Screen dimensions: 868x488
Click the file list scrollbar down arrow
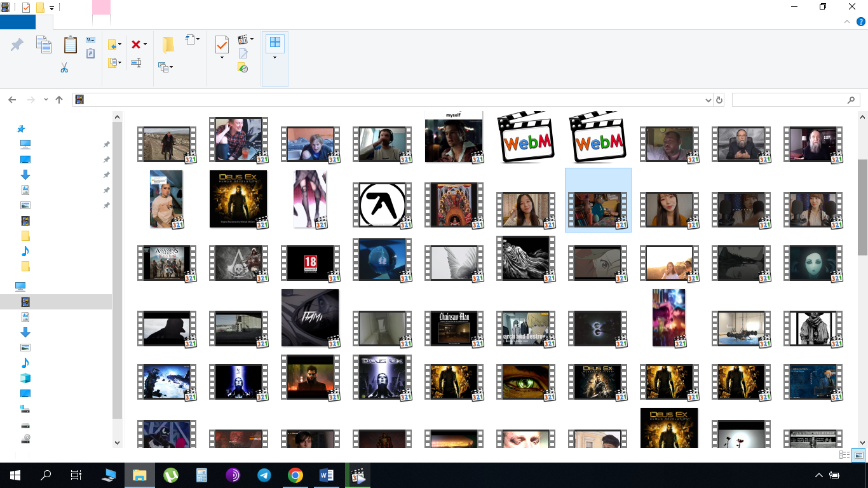(862, 443)
